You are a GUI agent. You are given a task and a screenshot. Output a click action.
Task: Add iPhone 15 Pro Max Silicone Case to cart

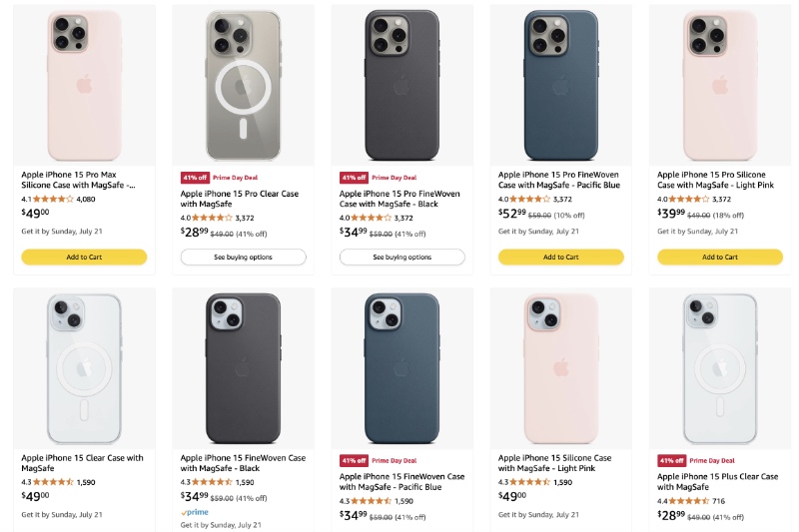(84, 257)
